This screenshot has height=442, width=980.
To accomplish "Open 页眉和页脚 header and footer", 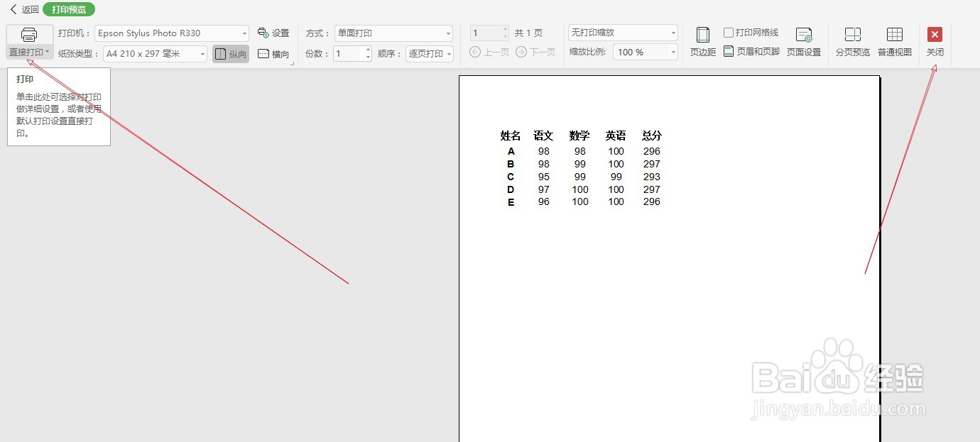I will tap(751, 52).
